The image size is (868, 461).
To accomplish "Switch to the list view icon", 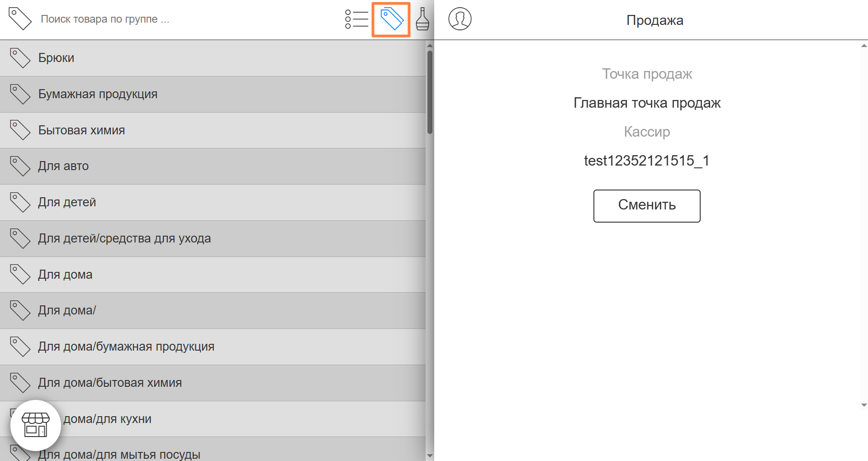I will [356, 19].
